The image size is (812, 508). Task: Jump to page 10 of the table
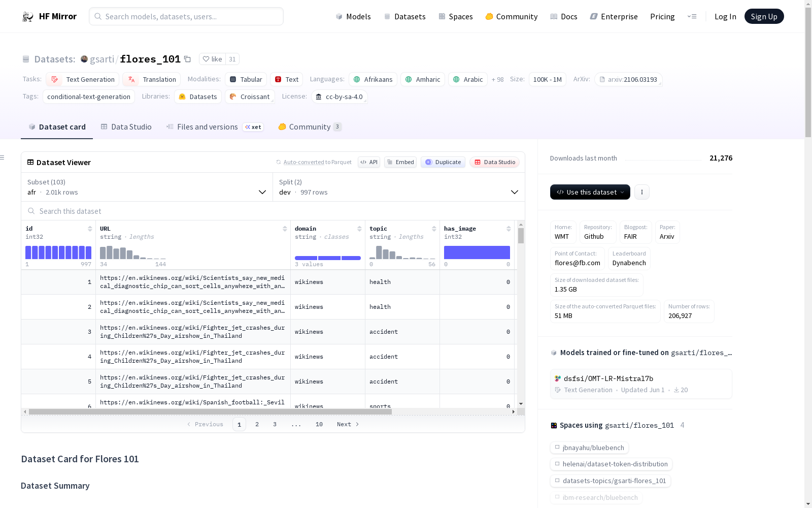pyautogui.click(x=319, y=424)
